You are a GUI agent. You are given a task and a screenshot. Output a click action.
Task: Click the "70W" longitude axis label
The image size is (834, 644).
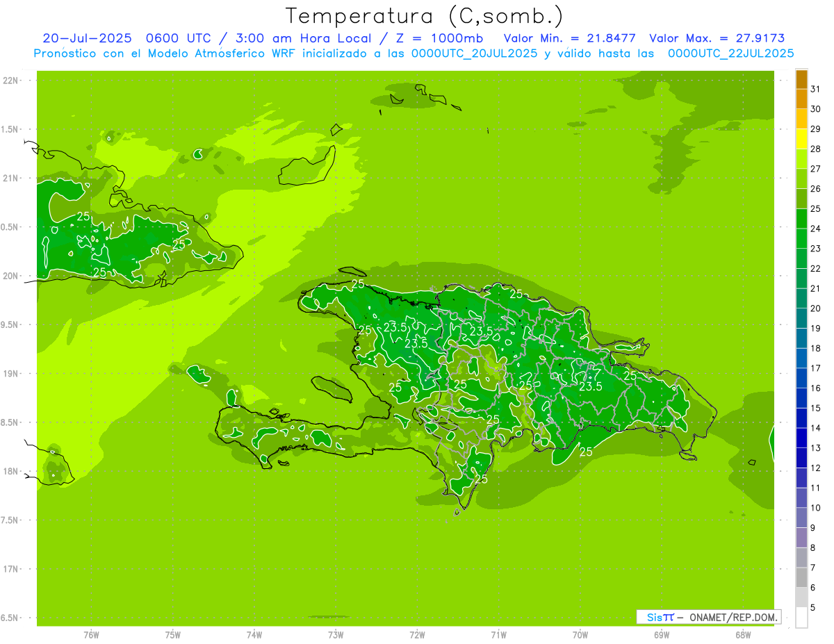point(580,634)
